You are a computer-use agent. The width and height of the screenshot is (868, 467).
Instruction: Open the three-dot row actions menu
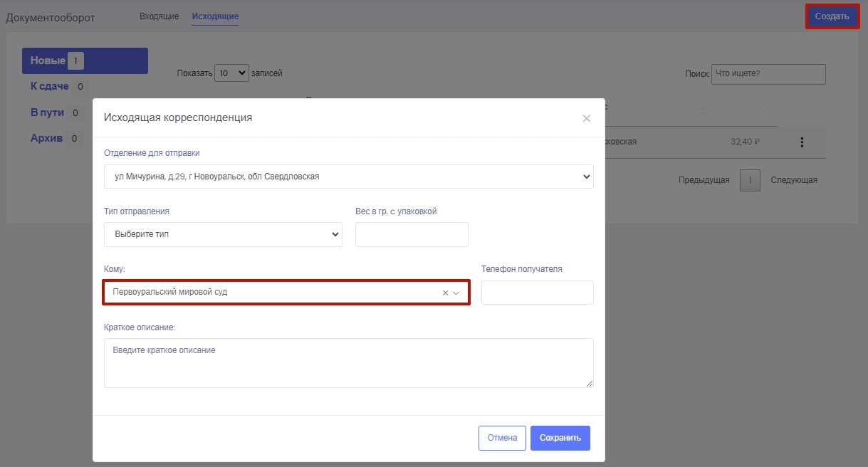click(802, 142)
